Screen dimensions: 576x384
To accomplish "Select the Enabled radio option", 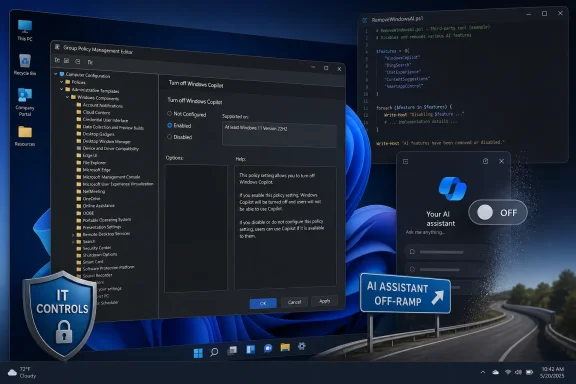I will (169, 125).
